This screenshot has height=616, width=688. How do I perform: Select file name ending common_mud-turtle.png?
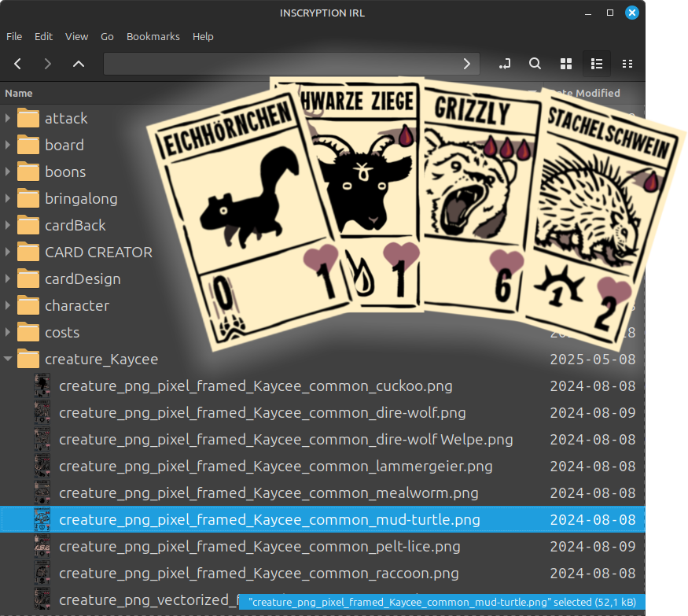[x=270, y=520]
